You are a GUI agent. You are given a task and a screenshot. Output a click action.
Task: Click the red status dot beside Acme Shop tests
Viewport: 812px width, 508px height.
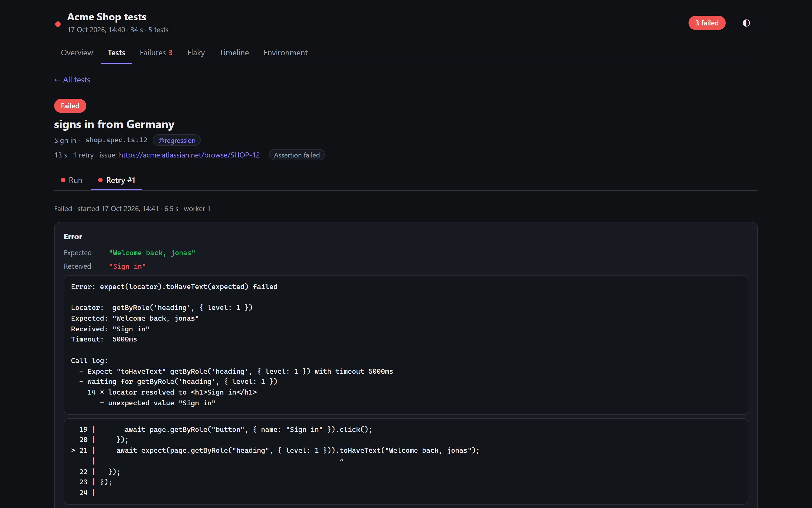click(x=58, y=24)
